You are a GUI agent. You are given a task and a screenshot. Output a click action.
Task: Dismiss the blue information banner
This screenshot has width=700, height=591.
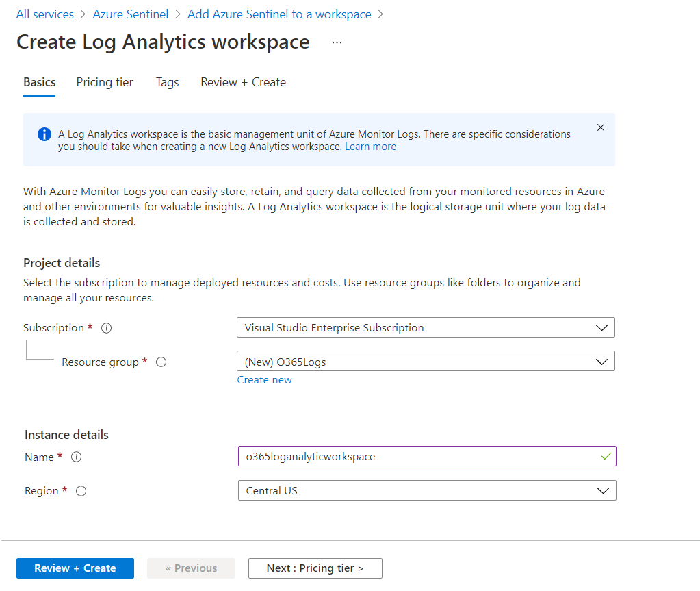(x=601, y=127)
